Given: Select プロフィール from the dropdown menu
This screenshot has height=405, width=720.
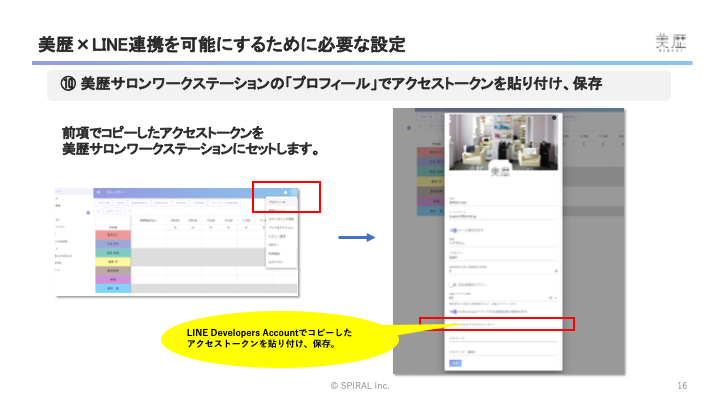Looking at the screenshot, I should pyautogui.click(x=276, y=201).
